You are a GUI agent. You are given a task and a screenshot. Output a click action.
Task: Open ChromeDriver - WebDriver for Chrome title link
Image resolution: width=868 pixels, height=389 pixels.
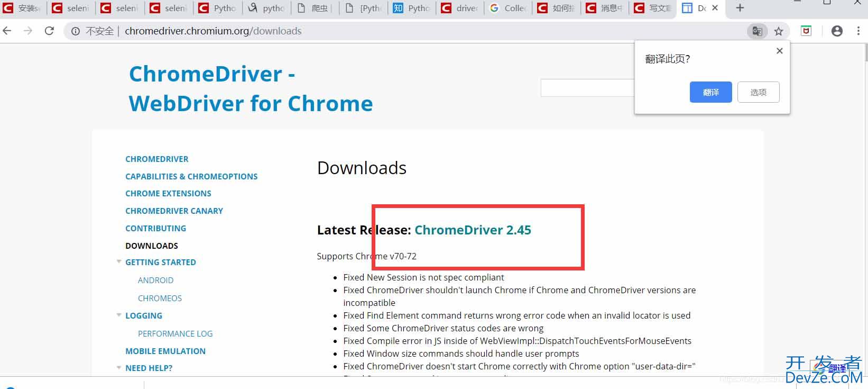tap(251, 88)
